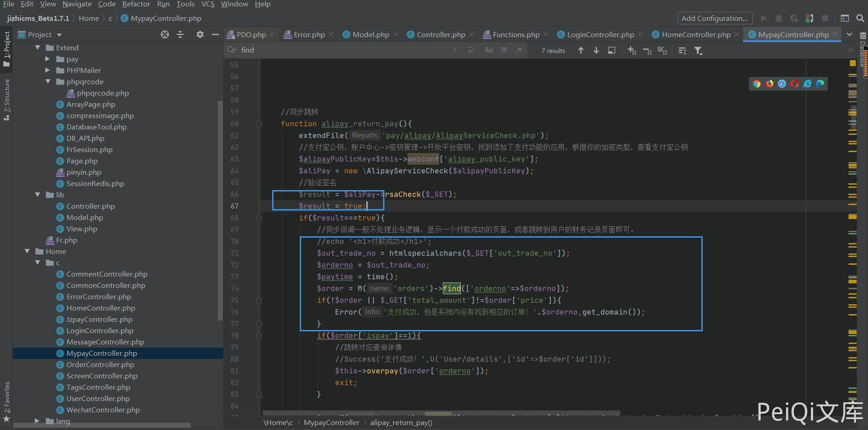Toggle whole Words search option
This screenshot has width=868, height=430.
coord(504,50)
